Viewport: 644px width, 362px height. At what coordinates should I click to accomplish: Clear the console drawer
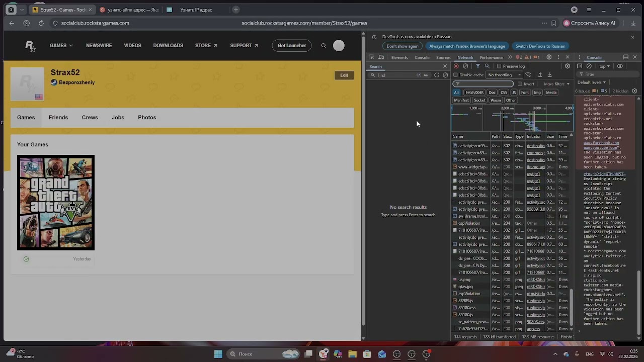point(589,66)
